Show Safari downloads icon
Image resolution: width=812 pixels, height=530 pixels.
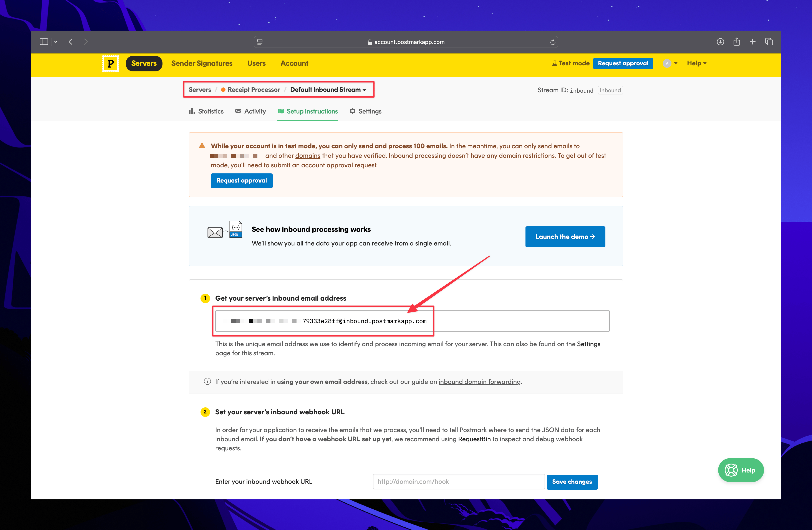[x=720, y=42]
